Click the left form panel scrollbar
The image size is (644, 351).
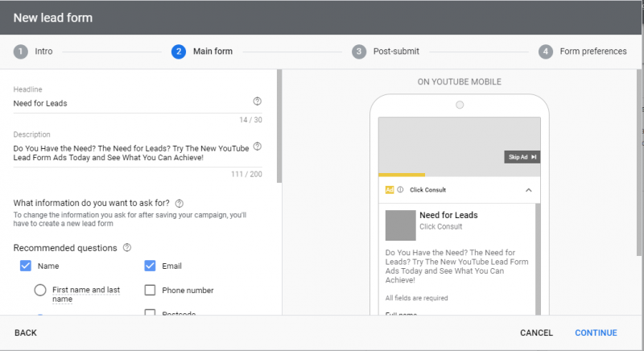pyautogui.click(x=279, y=126)
